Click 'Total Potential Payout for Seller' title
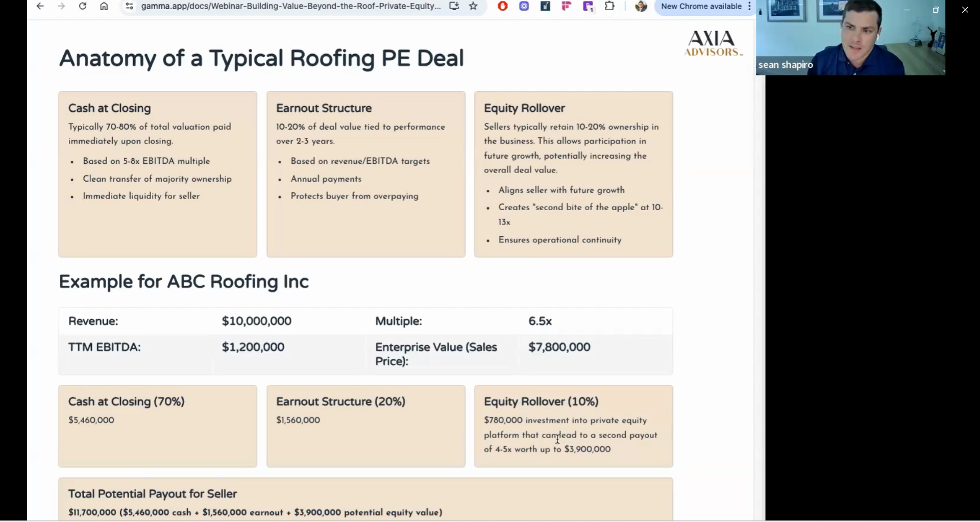Image resolution: width=980 pixels, height=522 pixels. click(x=153, y=494)
